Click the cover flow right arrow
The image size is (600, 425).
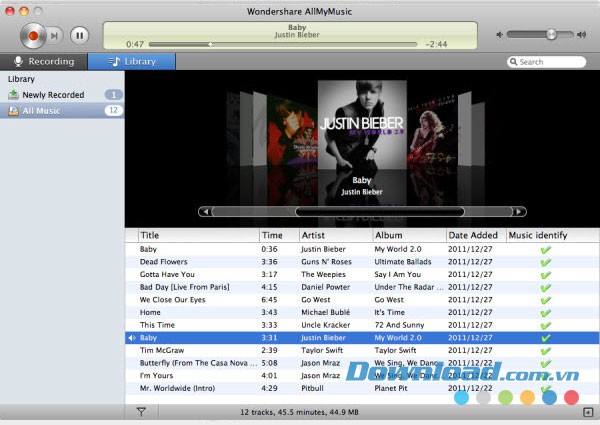(518, 212)
